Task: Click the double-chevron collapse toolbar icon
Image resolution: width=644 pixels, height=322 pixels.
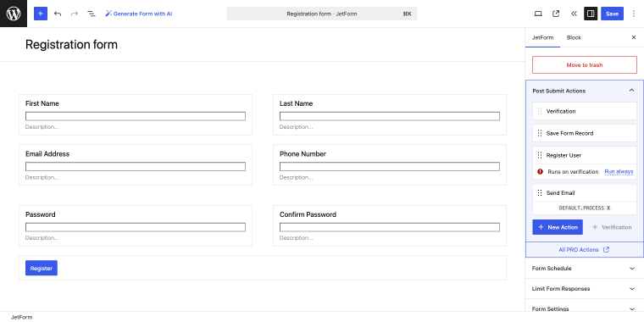Action: point(574,14)
